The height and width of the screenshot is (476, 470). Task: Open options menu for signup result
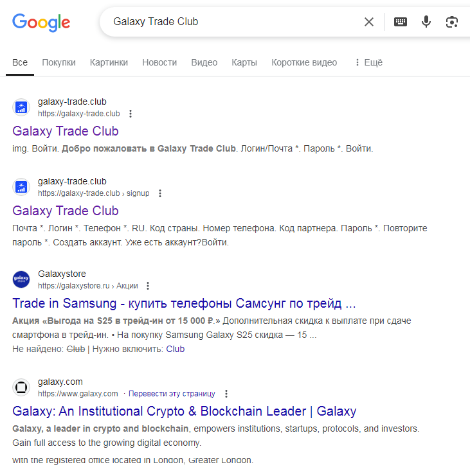(x=160, y=193)
